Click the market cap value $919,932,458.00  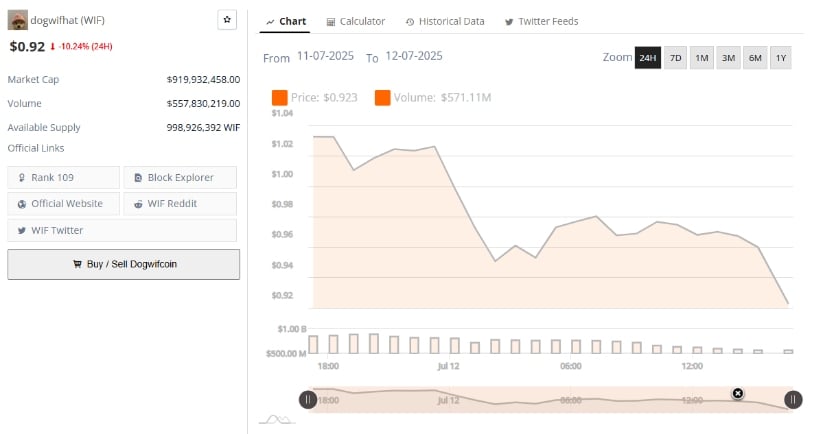point(203,80)
